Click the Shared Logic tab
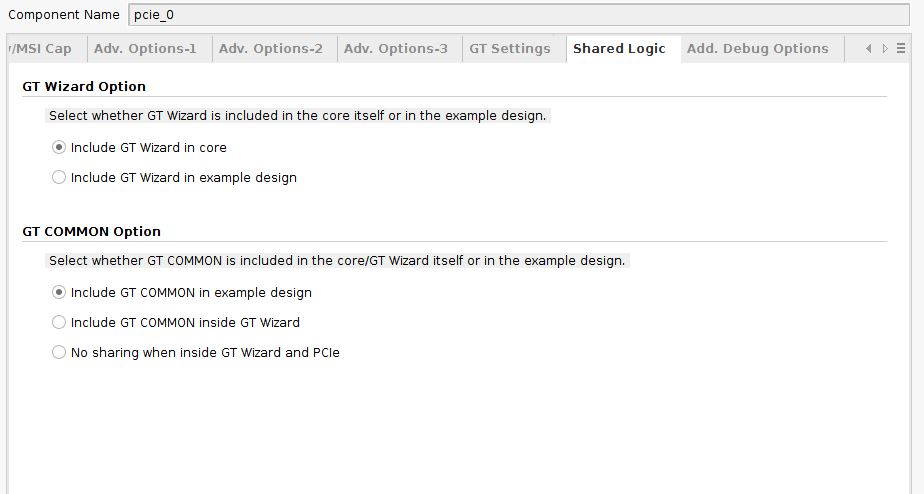Image resolution: width=924 pixels, height=494 pixels. (x=619, y=49)
